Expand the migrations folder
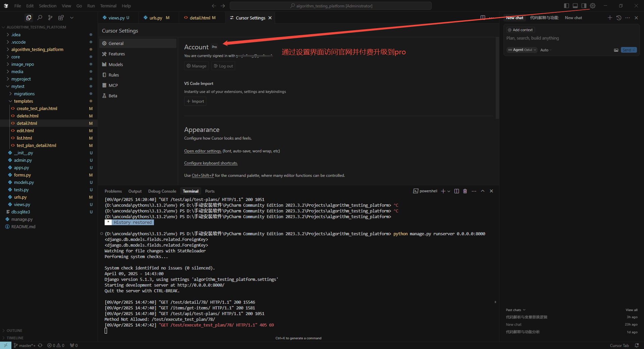Viewport: 644px width, 349px height. coord(49,94)
